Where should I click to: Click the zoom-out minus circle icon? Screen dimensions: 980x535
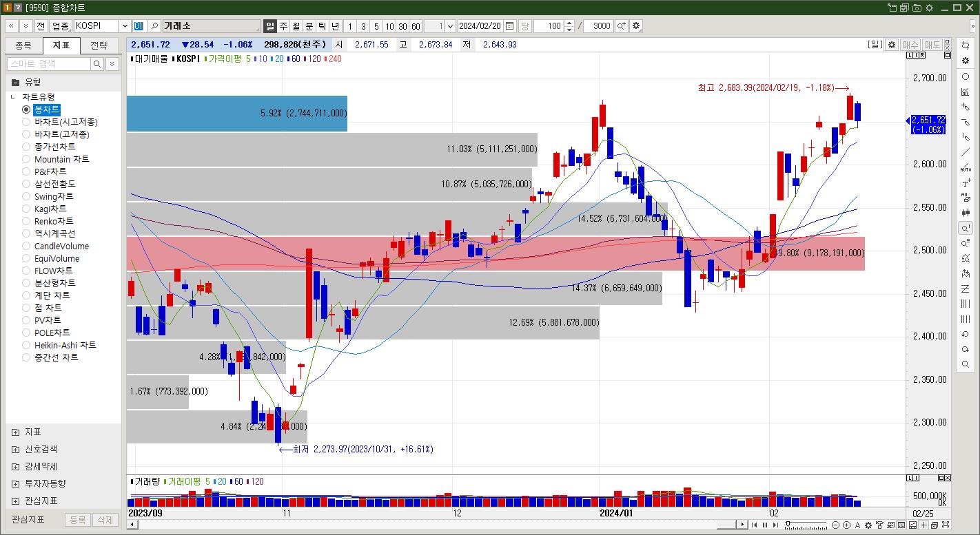coord(835,525)
